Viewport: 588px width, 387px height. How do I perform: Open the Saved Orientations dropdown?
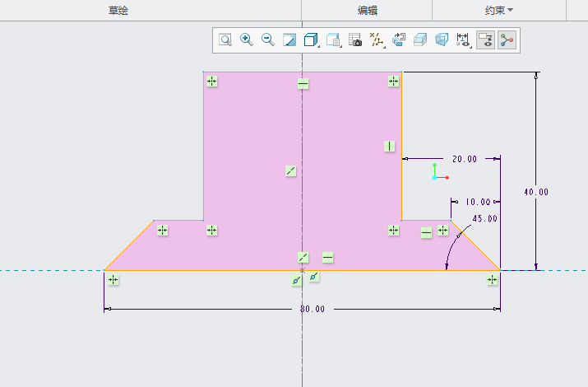click(x=333, y=40)
